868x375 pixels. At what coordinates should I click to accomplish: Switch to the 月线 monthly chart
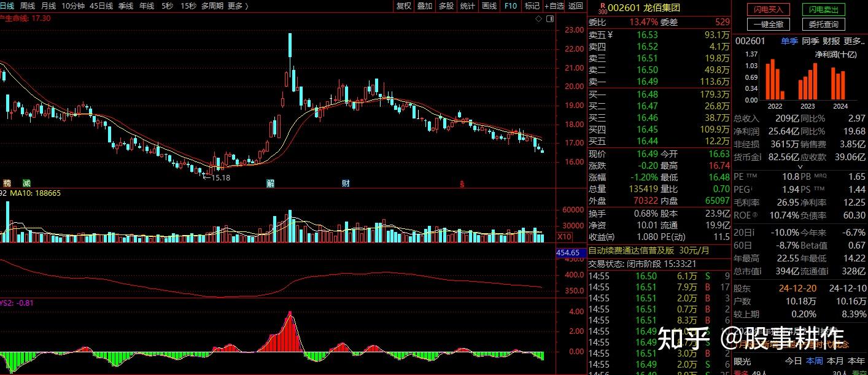tap(48, 6)
